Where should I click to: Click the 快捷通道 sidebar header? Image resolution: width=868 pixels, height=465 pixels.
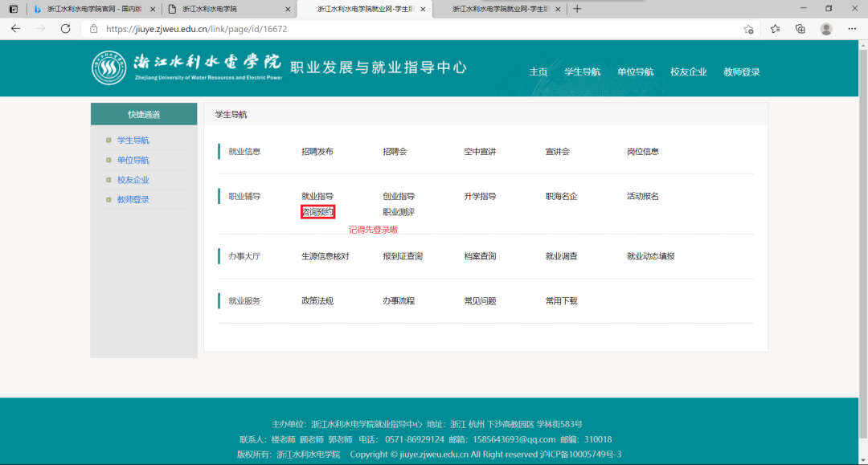coord(144,115)
